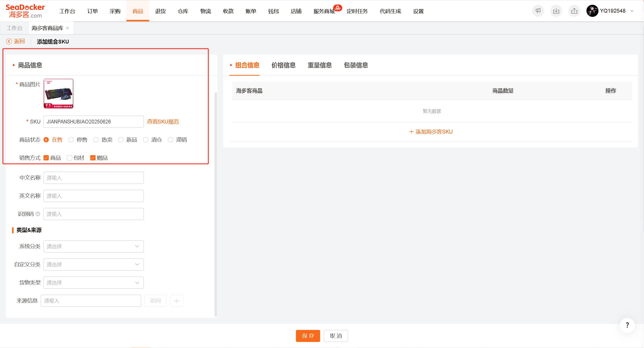644x348 pixels.
Task: Click the plus button beside 访问
Action: (177, 301)
